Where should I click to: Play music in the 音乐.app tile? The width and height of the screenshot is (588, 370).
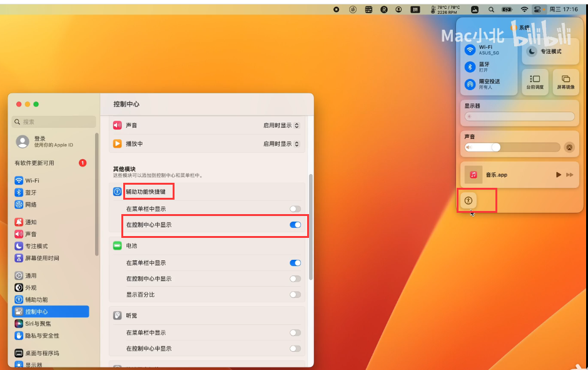(x=559, y=175)
